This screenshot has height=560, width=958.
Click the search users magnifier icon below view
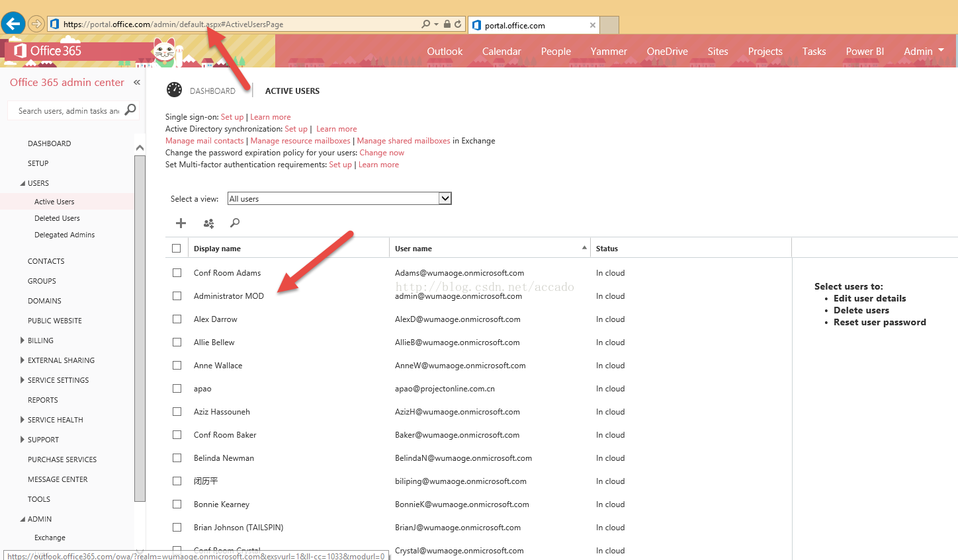click(235, 223)
